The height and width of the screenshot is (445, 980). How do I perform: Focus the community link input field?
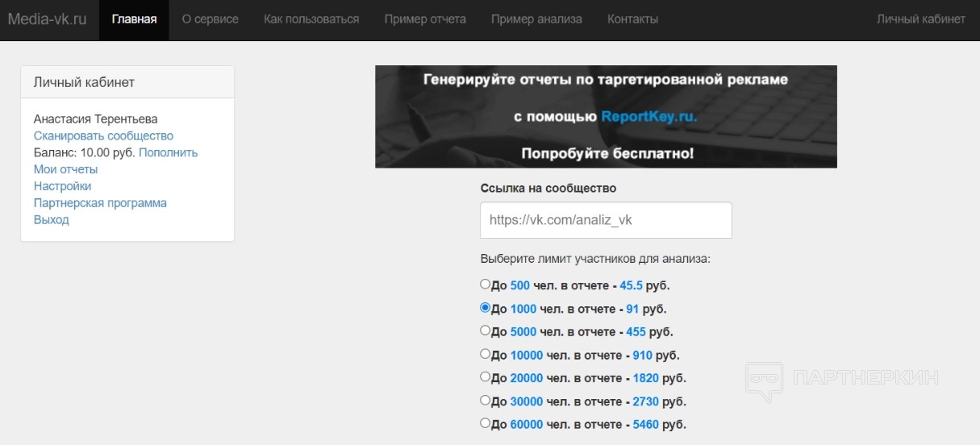pos(606,220)
